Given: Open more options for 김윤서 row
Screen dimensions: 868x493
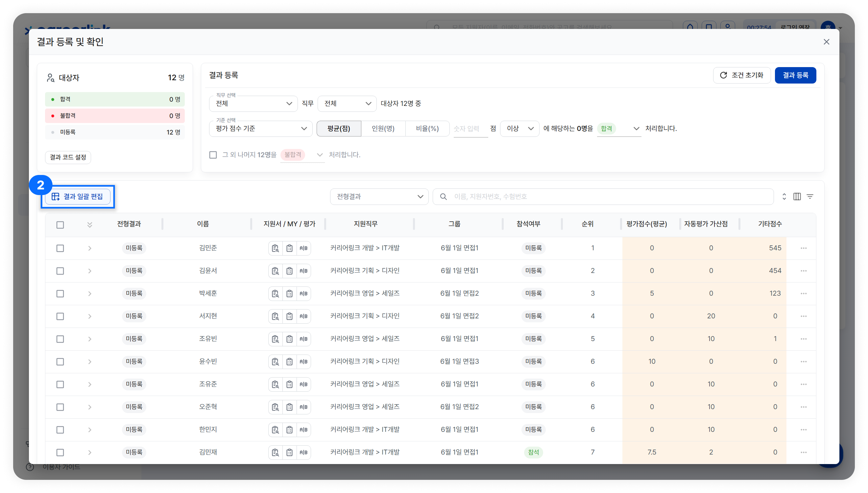Looking at the screenshot, I should (x=804, y=271).
